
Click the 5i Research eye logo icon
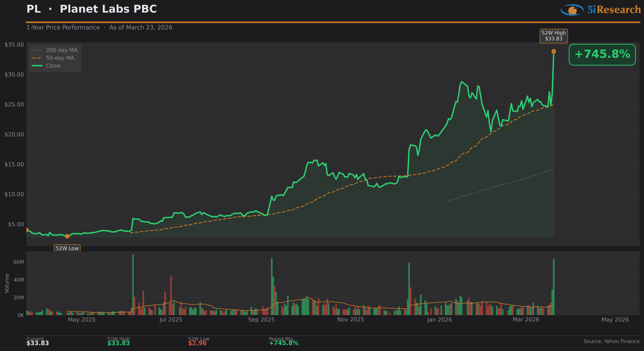[572, 10]
